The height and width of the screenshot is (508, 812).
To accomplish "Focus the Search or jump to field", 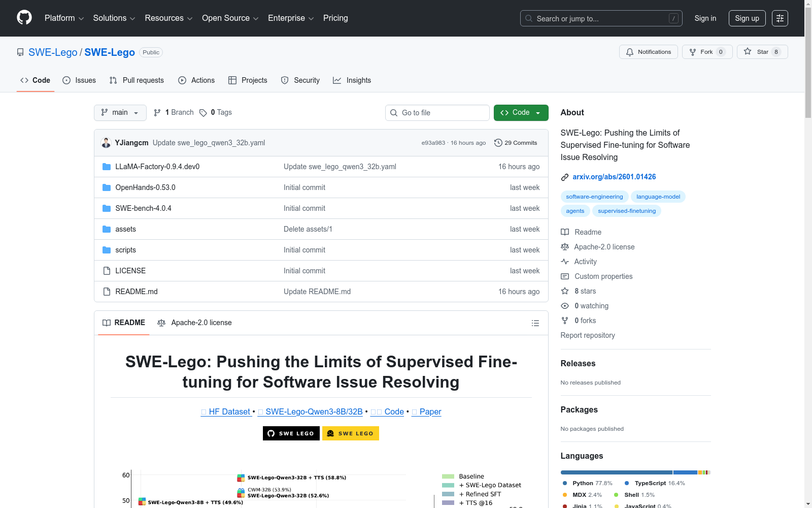I will pos(601,18).
